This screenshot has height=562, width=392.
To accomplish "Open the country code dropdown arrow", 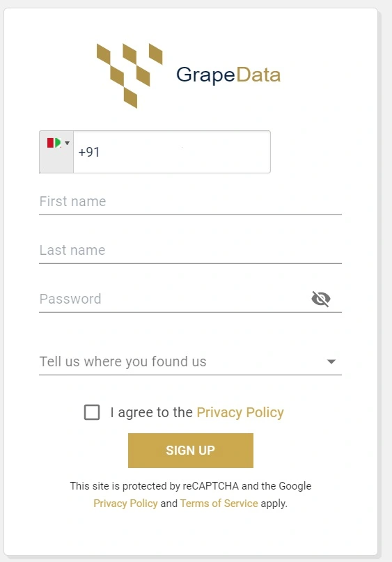I will [x=67, y=143].
